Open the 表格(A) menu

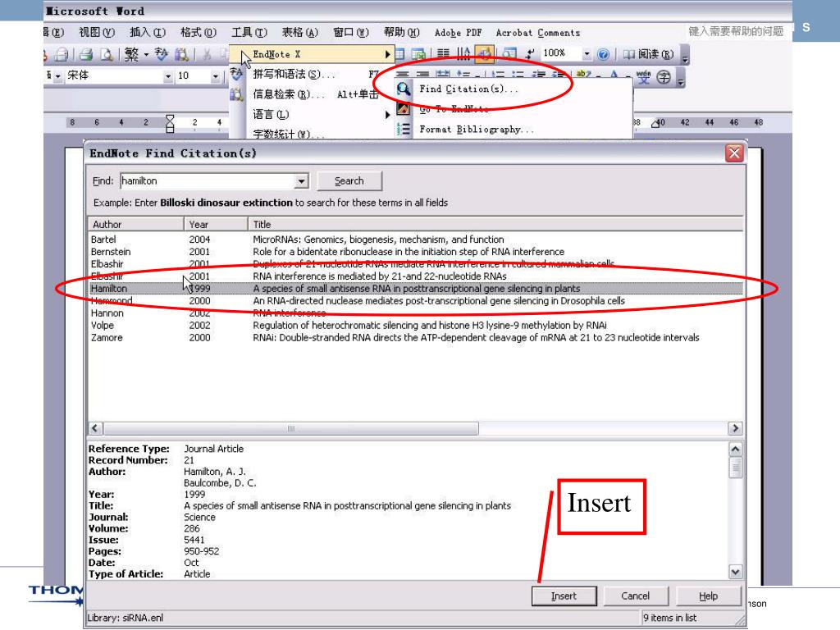[300, 32]
